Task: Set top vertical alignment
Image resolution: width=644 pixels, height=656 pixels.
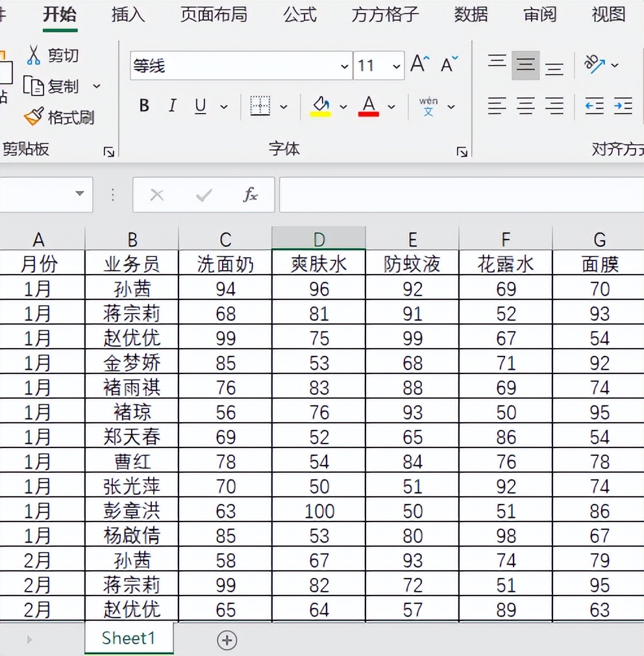Action: (497, 61)
